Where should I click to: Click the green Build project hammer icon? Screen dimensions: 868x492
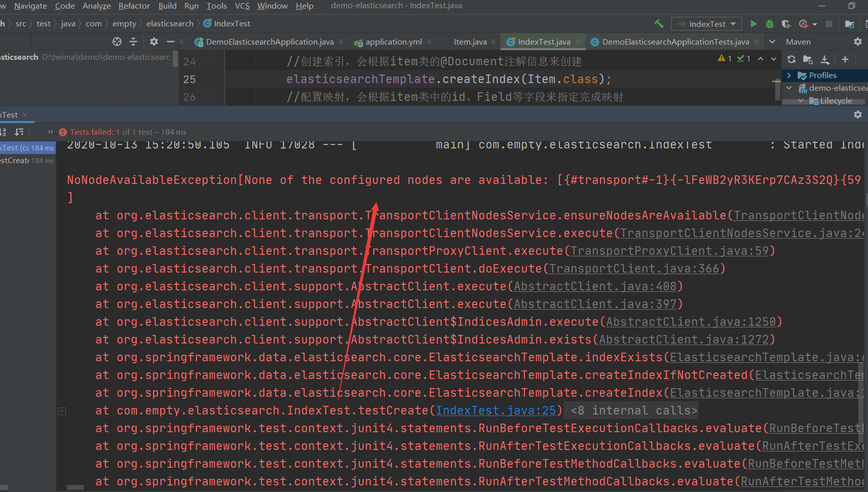[x=659, y=23]
